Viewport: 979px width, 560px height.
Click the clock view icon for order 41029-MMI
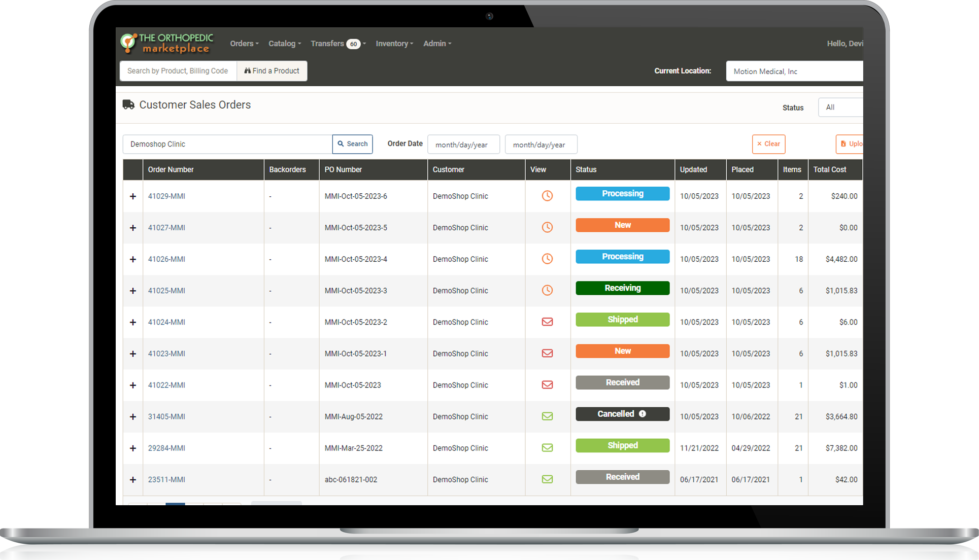pyautogui.click(x=547, y=196)
